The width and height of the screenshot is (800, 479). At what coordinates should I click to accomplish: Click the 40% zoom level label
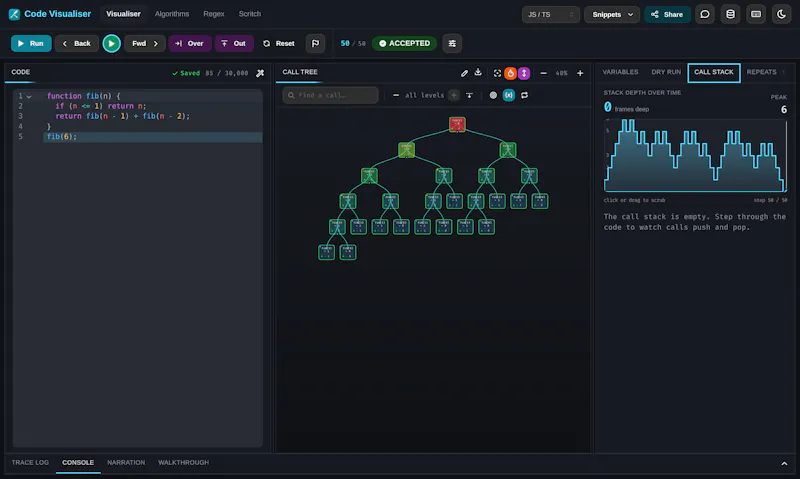coord(562,73)
